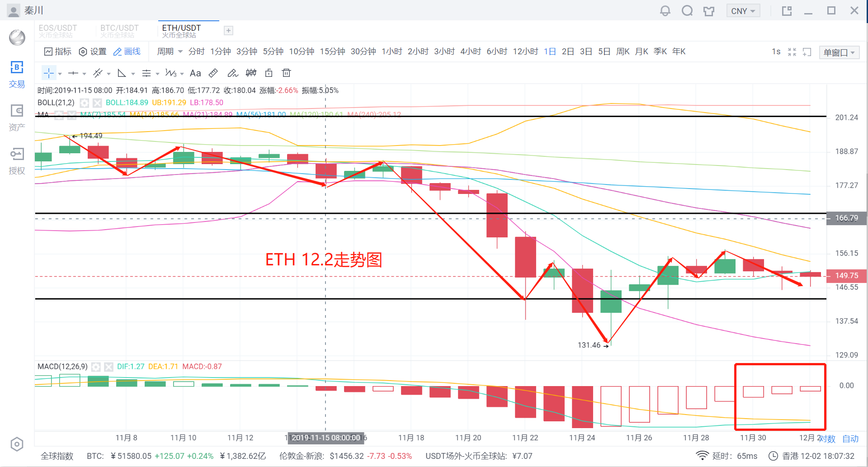The height and width of the screenshot is (467, 868).
Task: Open BOLL indicator settings gear
Action: 84,103
